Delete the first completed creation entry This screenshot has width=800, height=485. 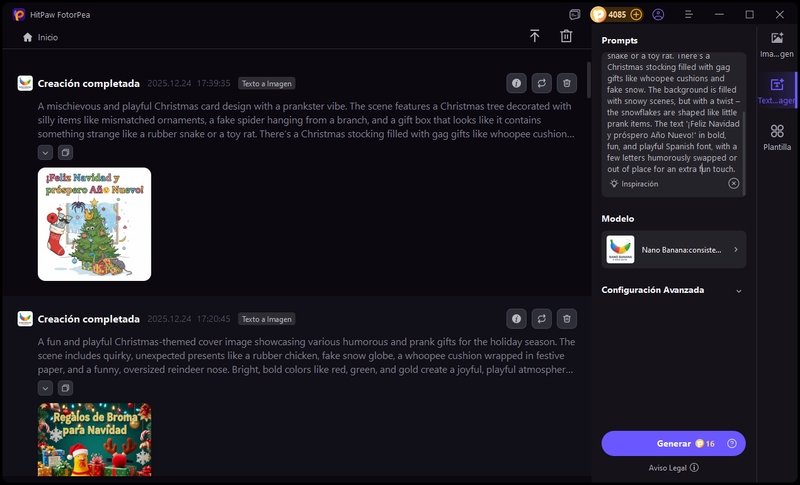point(567,84)
